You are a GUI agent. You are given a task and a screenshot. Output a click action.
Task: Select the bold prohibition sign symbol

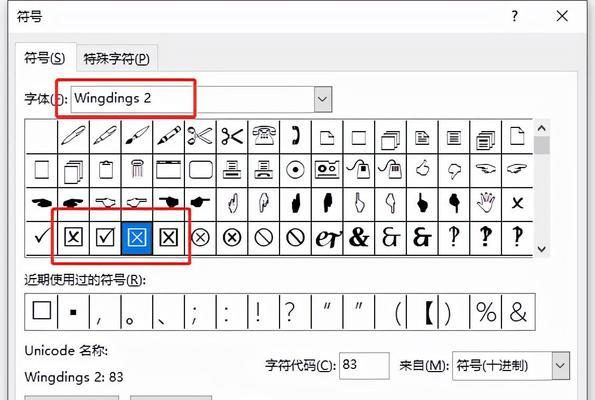295,238
